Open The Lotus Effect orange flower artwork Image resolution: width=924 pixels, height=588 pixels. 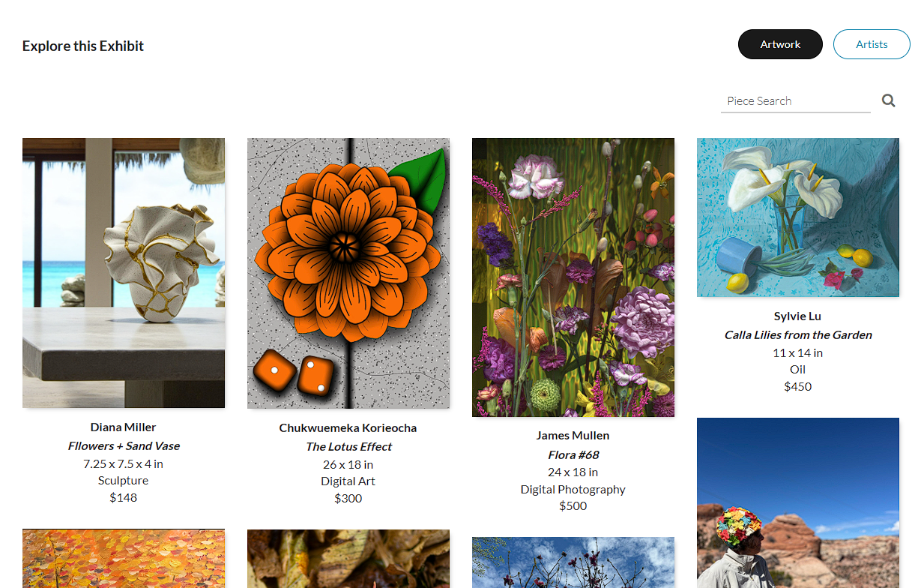pyautogui.click(x=348, y=273)
